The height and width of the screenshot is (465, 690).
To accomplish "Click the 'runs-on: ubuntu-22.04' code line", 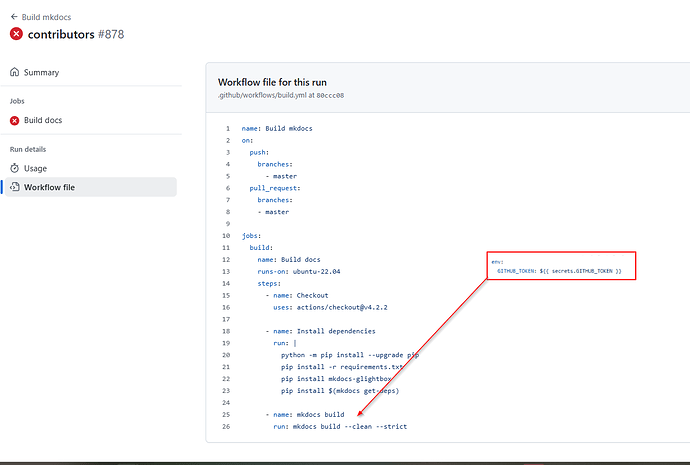I will (x=299, y=271).
